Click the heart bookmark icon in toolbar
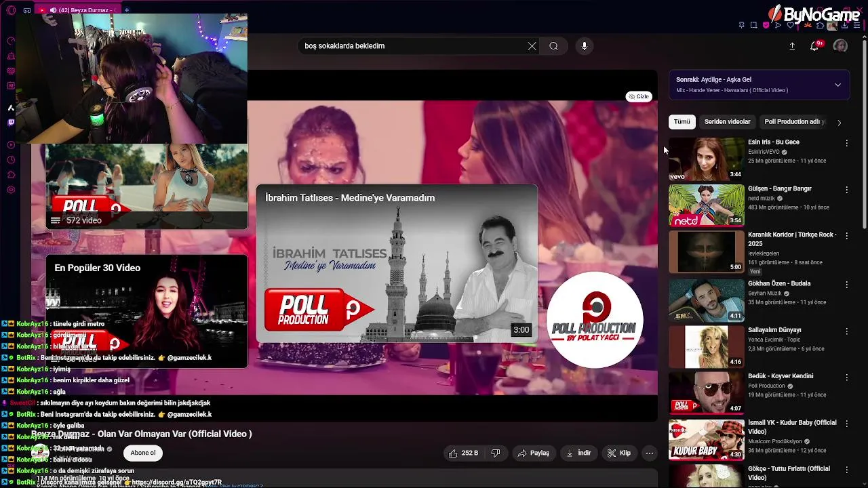The height and width of the screenshot is (488, 868). [x=790, y=25]
